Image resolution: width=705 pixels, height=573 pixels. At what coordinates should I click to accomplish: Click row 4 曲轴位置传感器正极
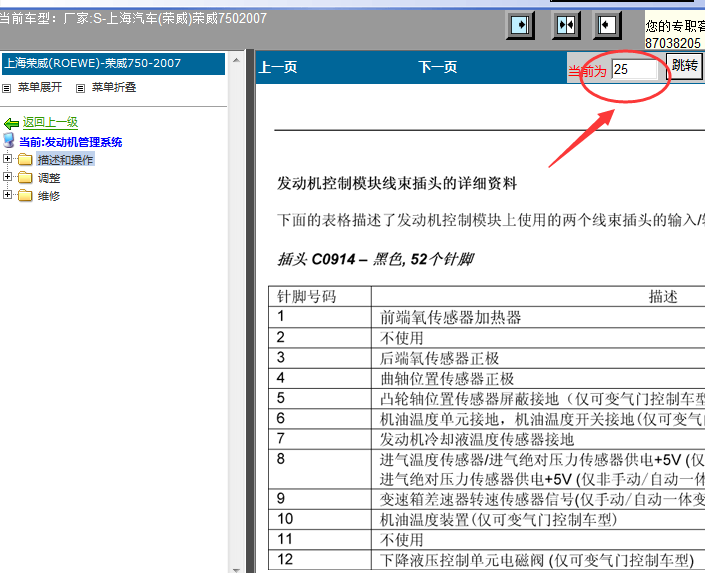pos(447,378)
